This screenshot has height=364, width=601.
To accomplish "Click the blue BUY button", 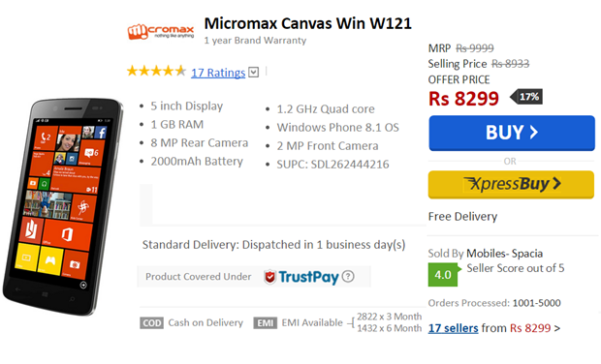I will 512,133.
